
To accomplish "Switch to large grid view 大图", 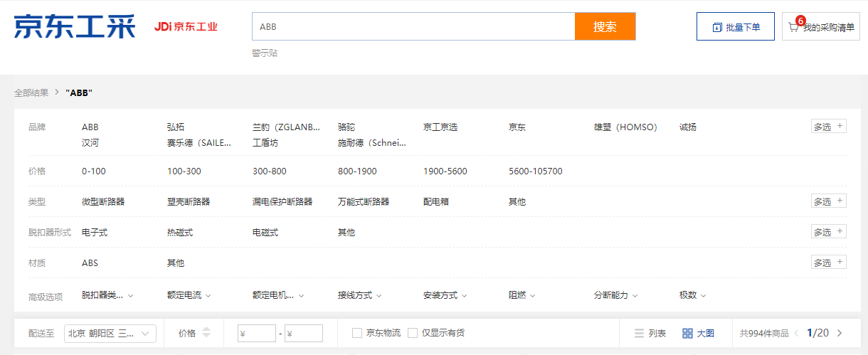I will click(x=698, y=333).
